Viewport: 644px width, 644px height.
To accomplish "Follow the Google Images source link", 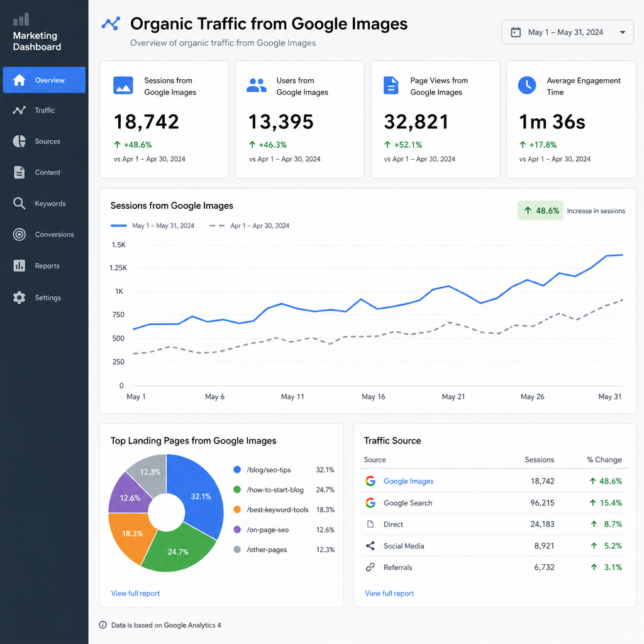I will point(409,481).
